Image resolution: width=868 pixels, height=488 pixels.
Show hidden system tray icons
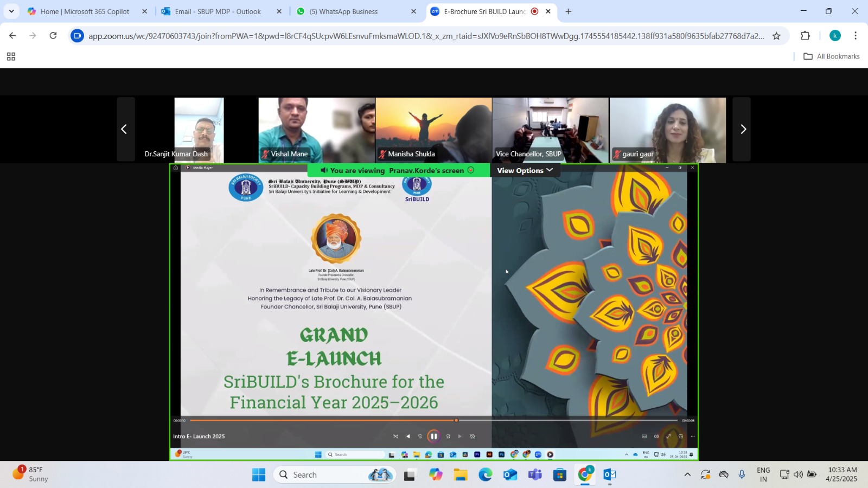click(687, 474)
